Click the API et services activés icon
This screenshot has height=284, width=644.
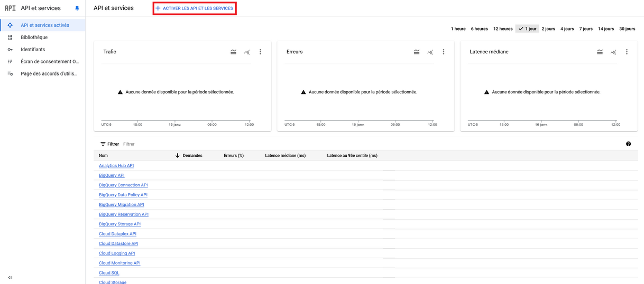tap(10, 25)
